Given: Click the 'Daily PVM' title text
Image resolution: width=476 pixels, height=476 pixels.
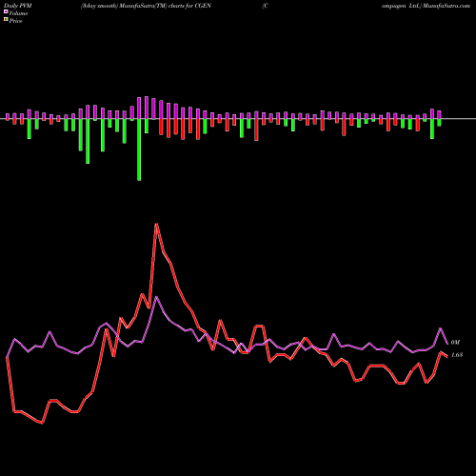Looking at the screenshot, I should (18, 6).
